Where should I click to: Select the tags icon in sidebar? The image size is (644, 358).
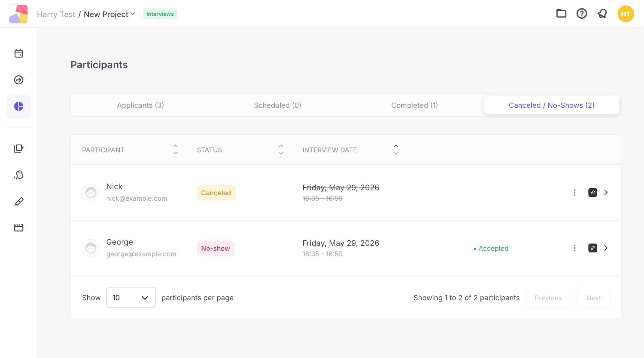pyautogui.click(x=19, y=175)
